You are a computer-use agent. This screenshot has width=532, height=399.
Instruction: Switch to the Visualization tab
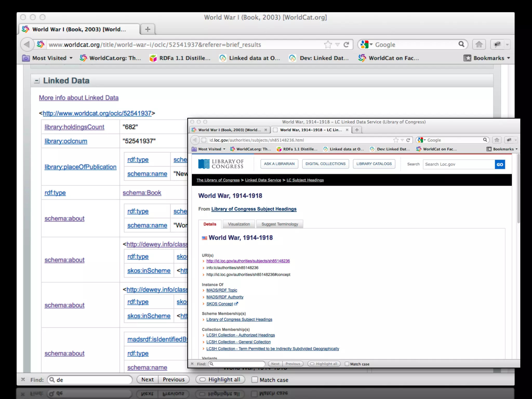(x=239, y=224)
